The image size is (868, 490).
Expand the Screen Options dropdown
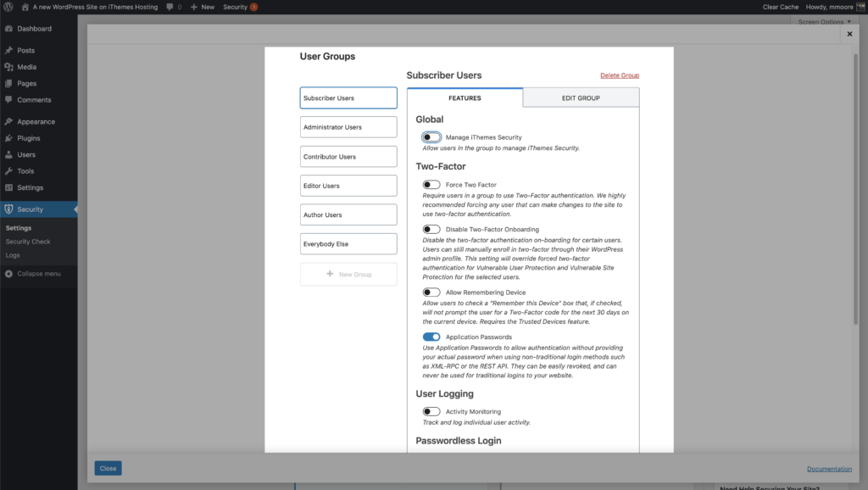[824, 22]
